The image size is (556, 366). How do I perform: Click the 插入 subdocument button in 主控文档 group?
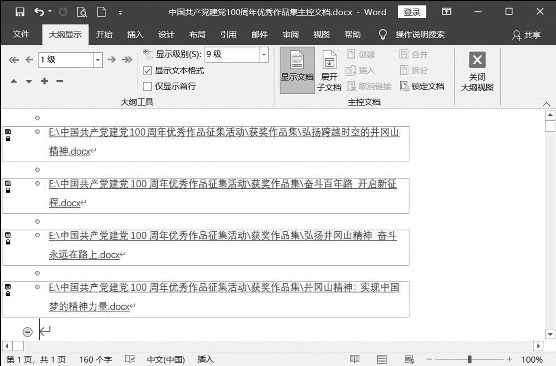[360, 70]
